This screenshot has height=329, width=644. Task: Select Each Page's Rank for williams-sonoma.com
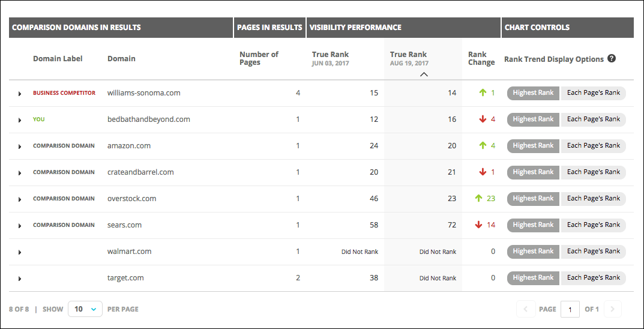click(594, 93)
